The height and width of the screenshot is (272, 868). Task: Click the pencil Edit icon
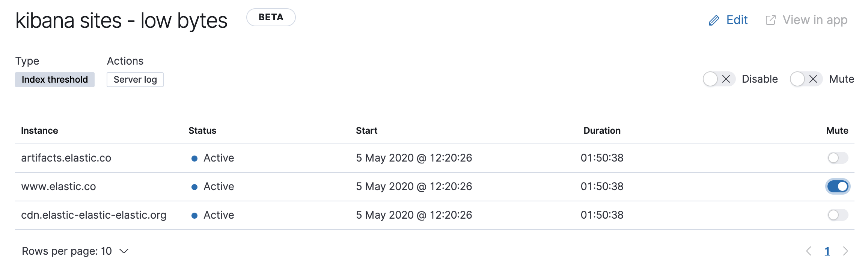(x=714, y=20)
